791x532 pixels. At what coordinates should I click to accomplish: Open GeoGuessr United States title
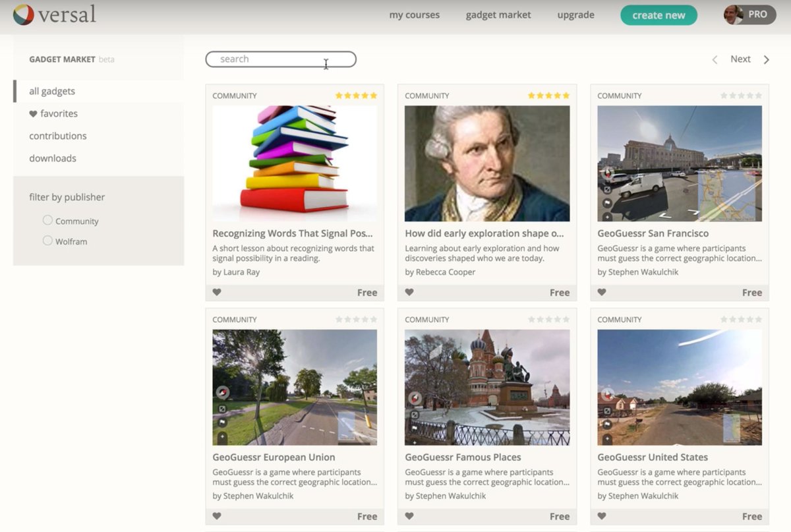click(x=653, y=457)
